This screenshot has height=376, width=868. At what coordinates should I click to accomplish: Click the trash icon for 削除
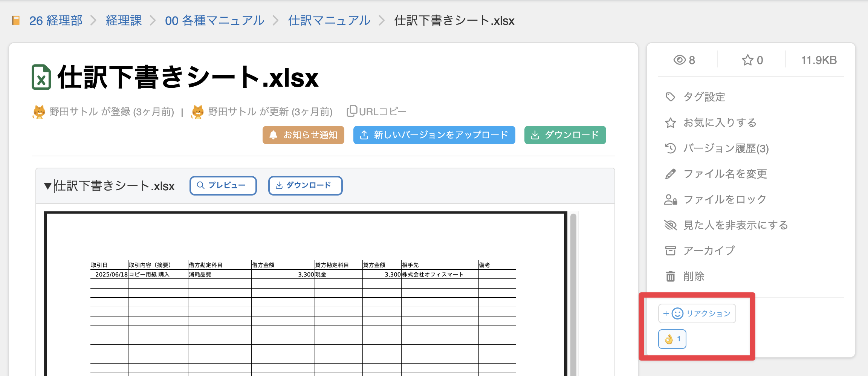670,277
